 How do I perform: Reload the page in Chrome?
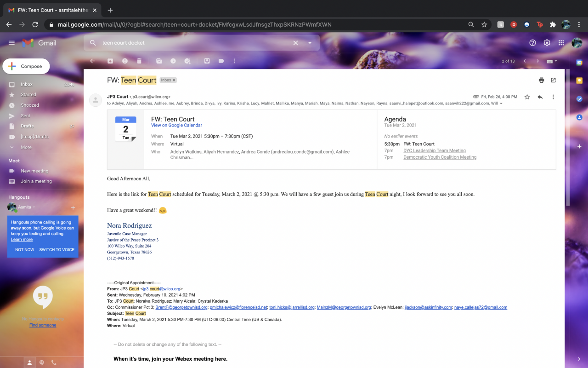tap(34, 25)
